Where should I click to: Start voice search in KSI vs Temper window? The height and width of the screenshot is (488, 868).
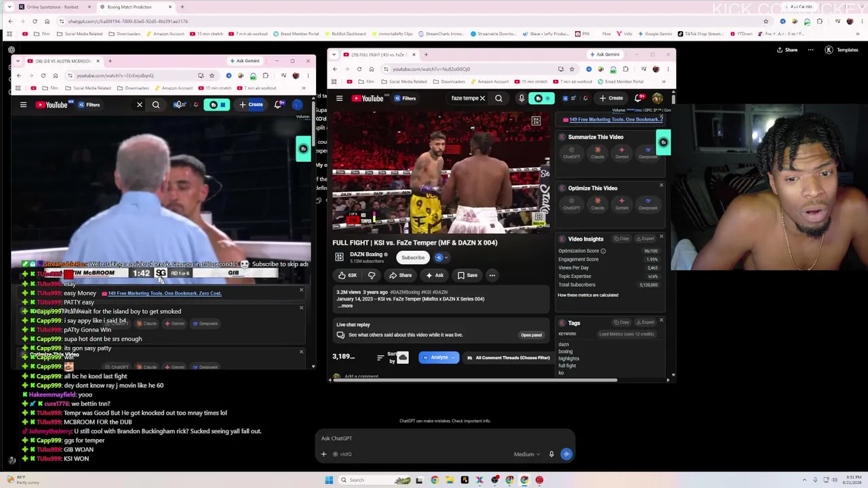[521, 98]
